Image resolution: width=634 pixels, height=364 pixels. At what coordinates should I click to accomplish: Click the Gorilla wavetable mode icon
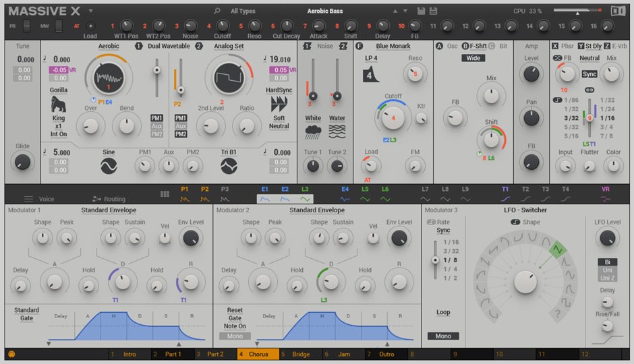[59, 104]
